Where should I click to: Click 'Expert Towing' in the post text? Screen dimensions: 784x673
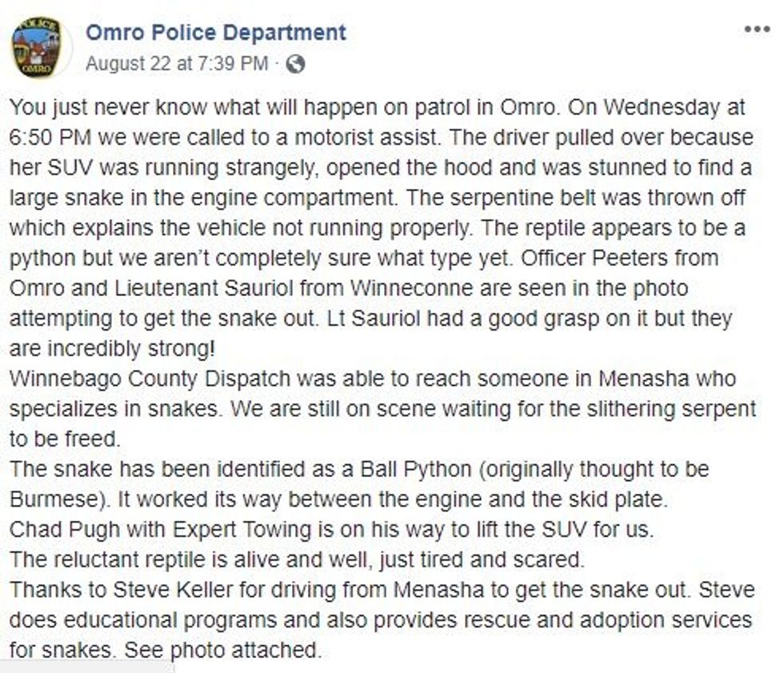point(262,530)
